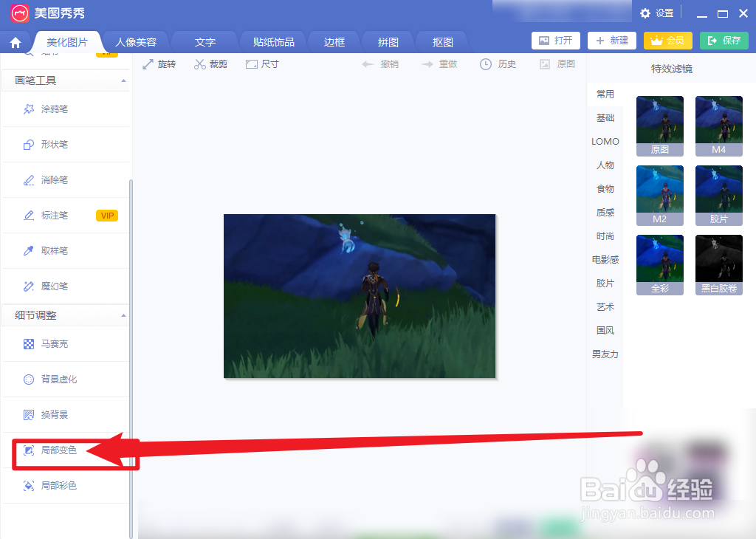Screen dimensions: 756x539
Task: Click the VIP badge beside 标注笔
Action: (107, 216)
